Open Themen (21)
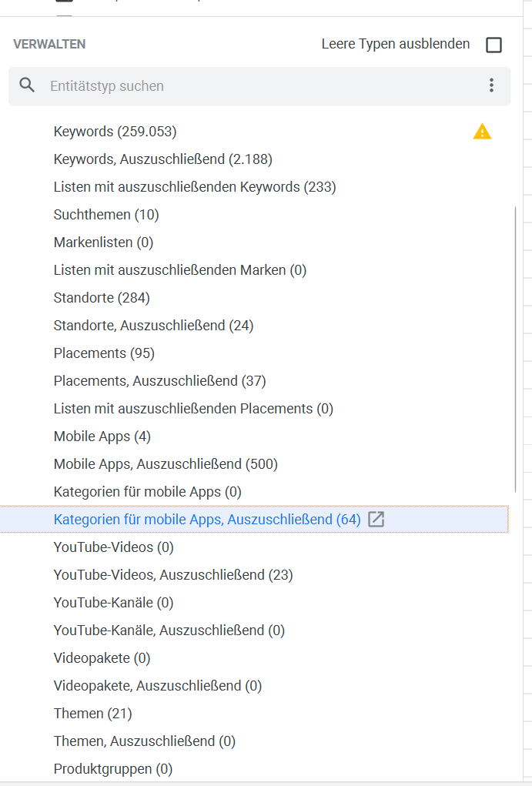The height and width of the screenshot is (786, 532). pyautogui.click(x=92, y=714)
